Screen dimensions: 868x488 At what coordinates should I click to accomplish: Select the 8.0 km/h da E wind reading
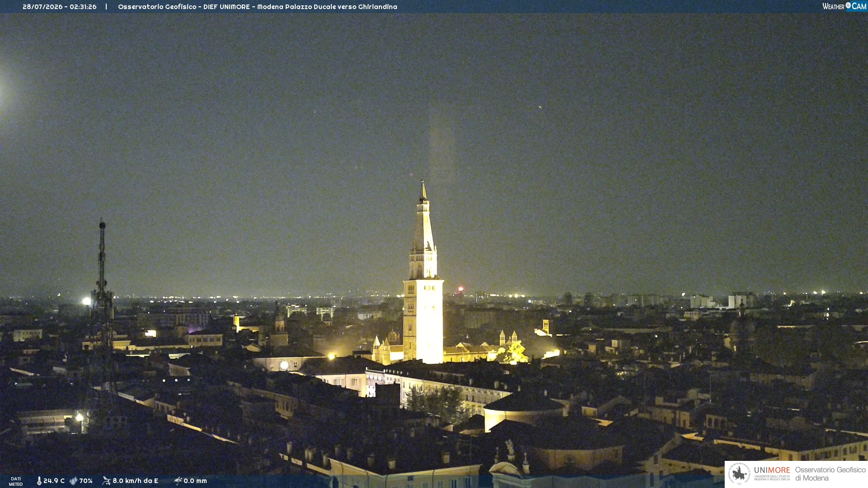click(135, 481)
